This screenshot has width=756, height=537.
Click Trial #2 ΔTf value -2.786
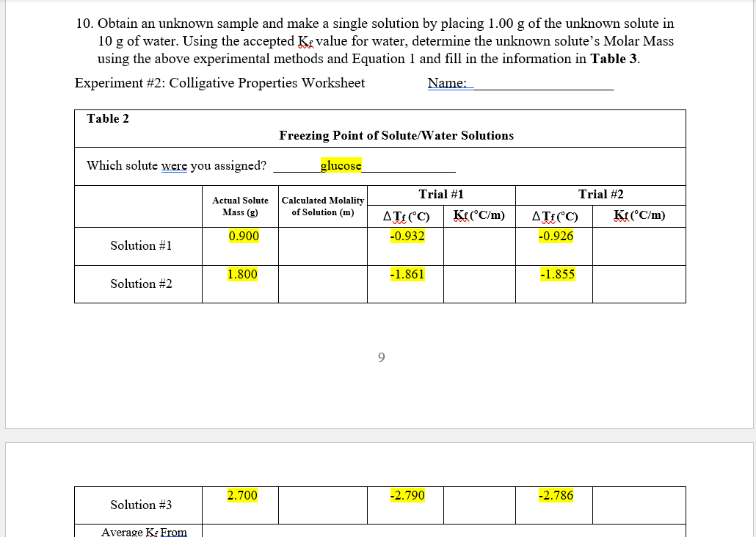[556, 495]
